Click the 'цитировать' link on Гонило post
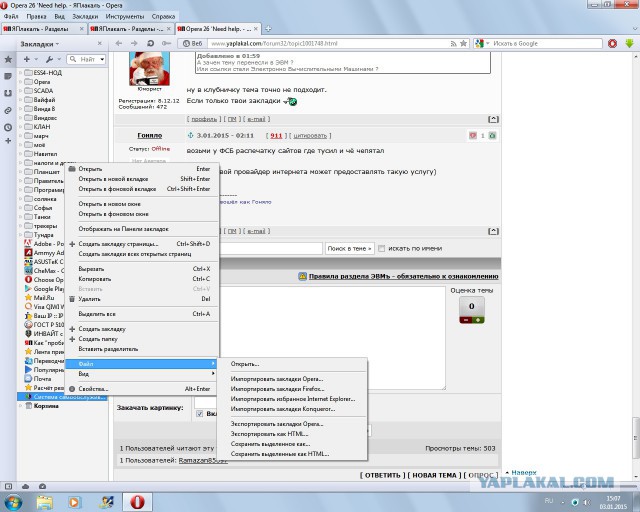Viewport: 640px width, 512px height. pyautogui.click(x=310, y=136)
